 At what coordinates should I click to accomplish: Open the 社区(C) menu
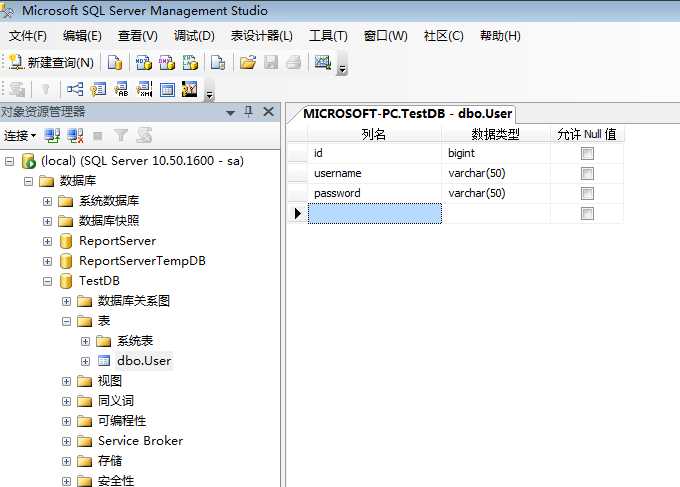click(x=444, y=36)
